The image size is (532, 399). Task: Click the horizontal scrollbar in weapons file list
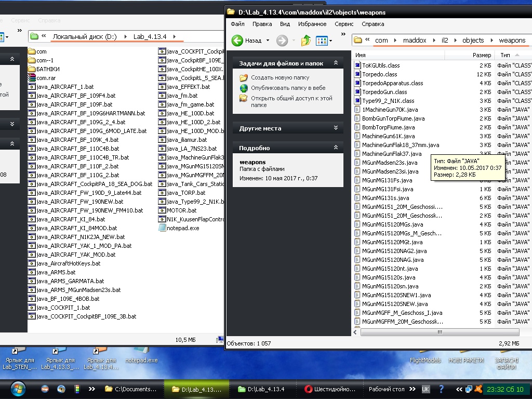[x=440, y=332]
